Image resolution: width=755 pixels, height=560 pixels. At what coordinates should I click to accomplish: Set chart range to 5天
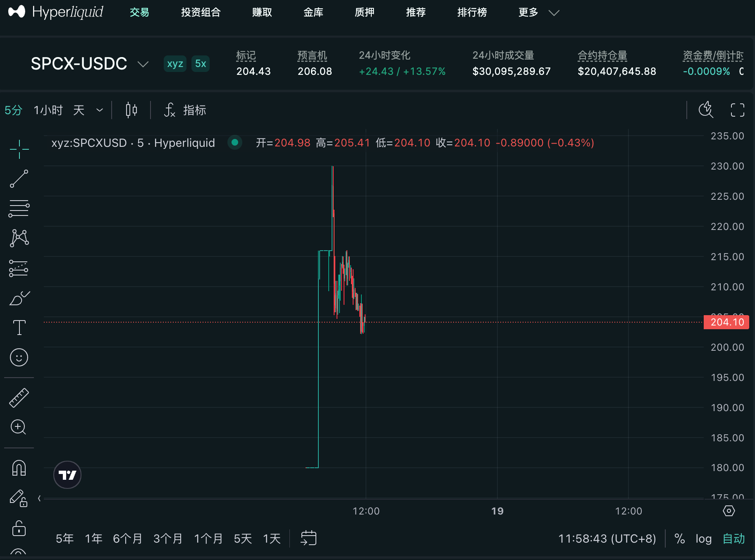243,538
